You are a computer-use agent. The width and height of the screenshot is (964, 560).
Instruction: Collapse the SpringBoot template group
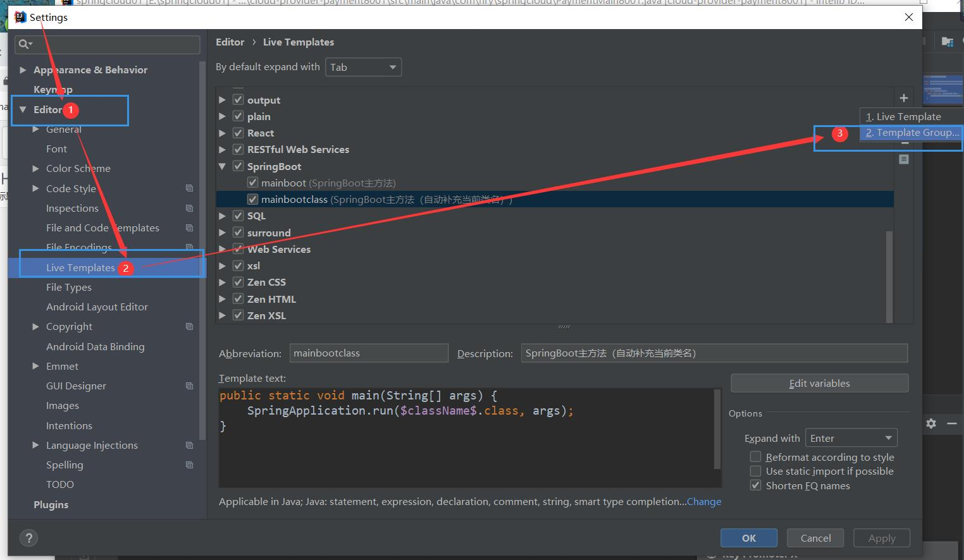(222, 166)
